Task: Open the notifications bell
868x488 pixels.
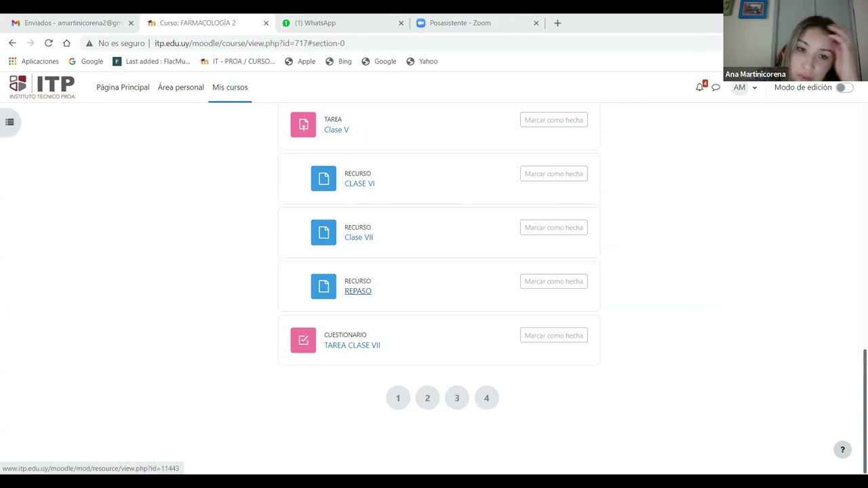Action: [x=700, y=87]
